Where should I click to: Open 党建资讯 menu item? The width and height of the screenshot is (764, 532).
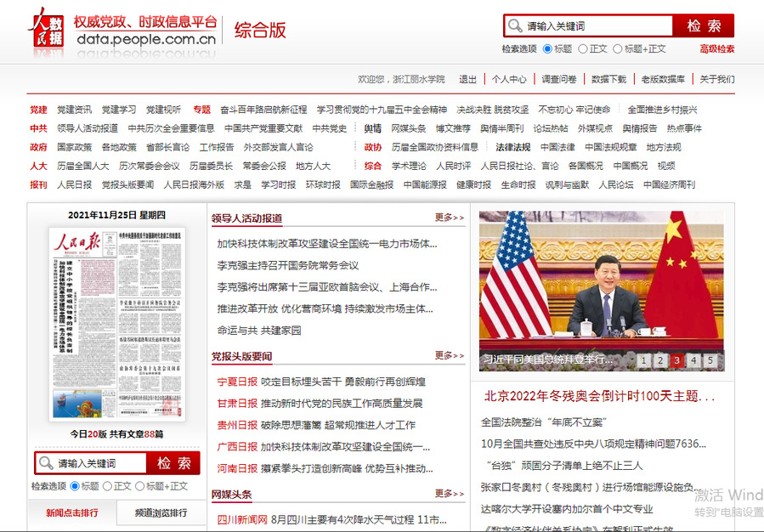74,110
